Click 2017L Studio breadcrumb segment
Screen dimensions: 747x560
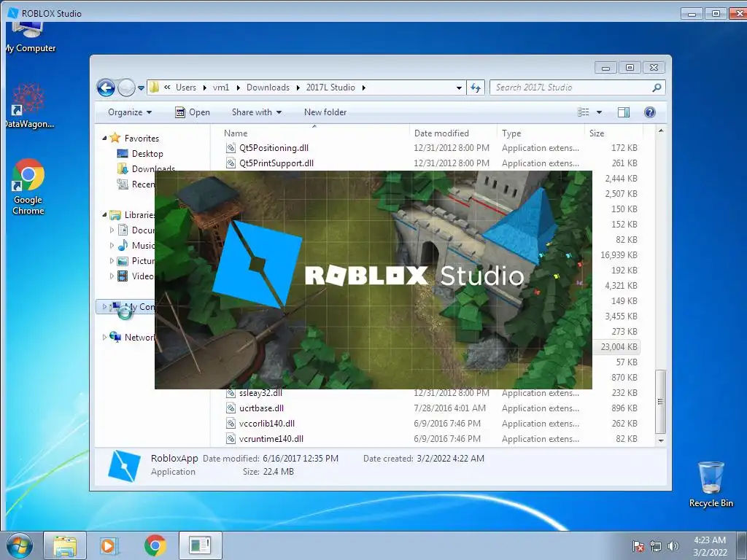click(330, 87)
